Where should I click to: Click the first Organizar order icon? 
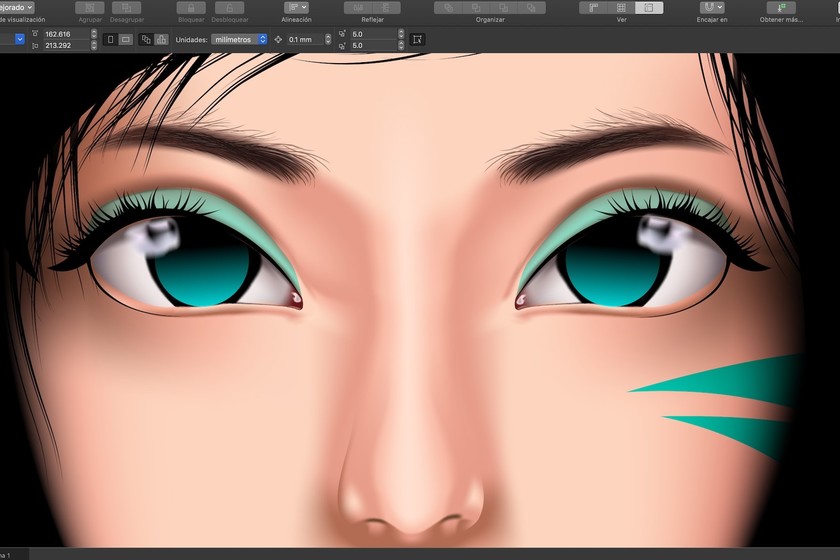tap(448, 7)
